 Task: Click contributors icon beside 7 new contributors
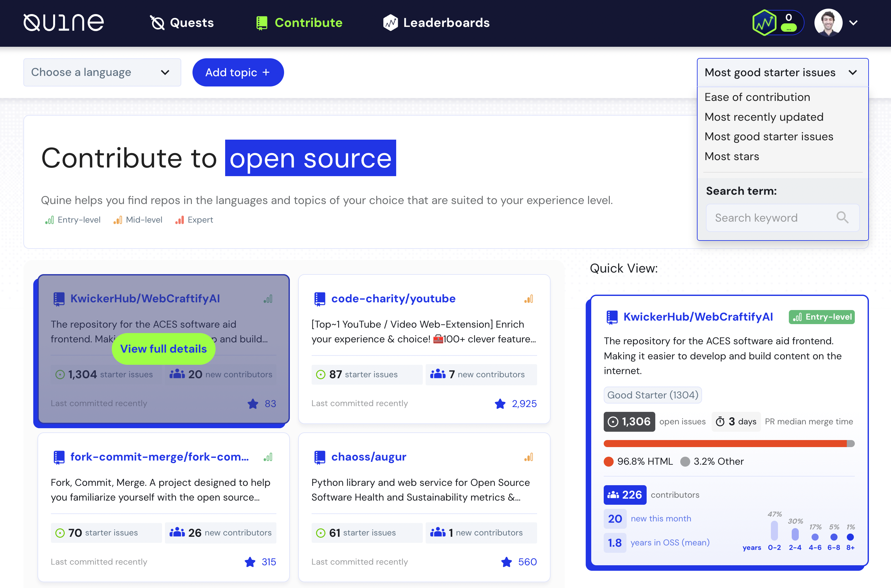point(437,374)
